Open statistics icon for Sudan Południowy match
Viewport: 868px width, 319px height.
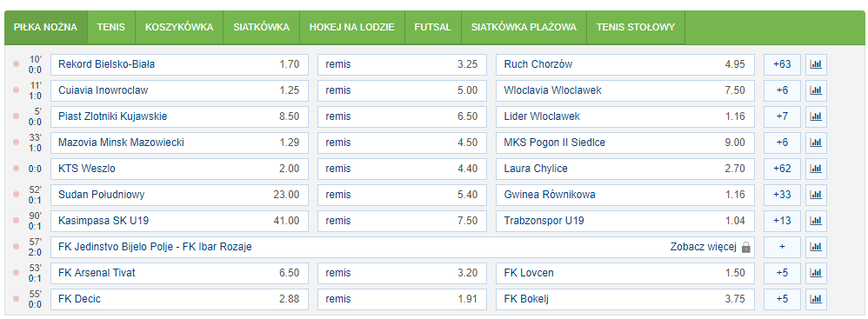click(x=816, y=195)
